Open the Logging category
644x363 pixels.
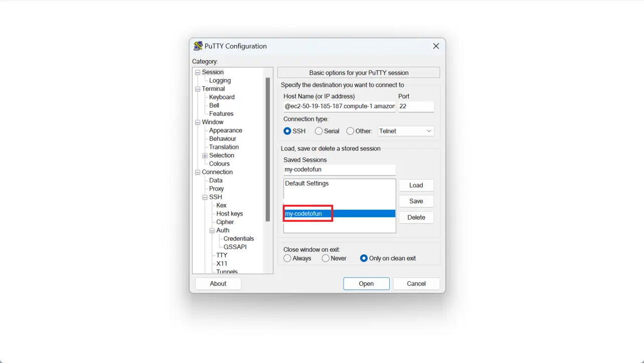click(220, 80)
